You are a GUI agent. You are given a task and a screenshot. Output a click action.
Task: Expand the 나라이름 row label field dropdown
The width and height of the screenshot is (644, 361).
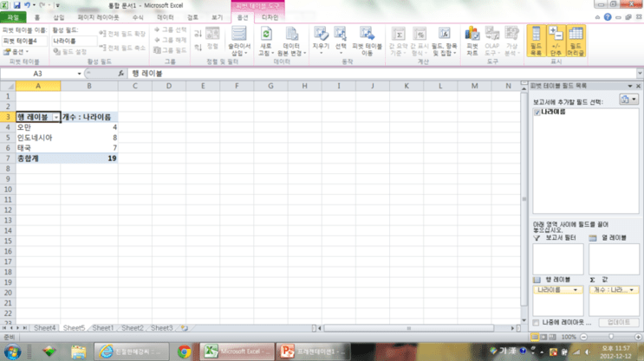coord(576,290)
